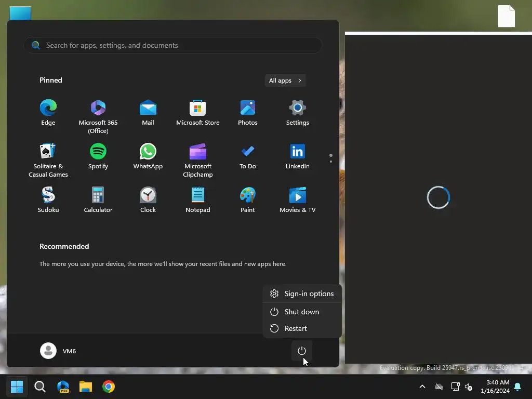The image size is (532, 399).
Task: Open Edge Preview from taskbar
Action: [x=63, y=387]
